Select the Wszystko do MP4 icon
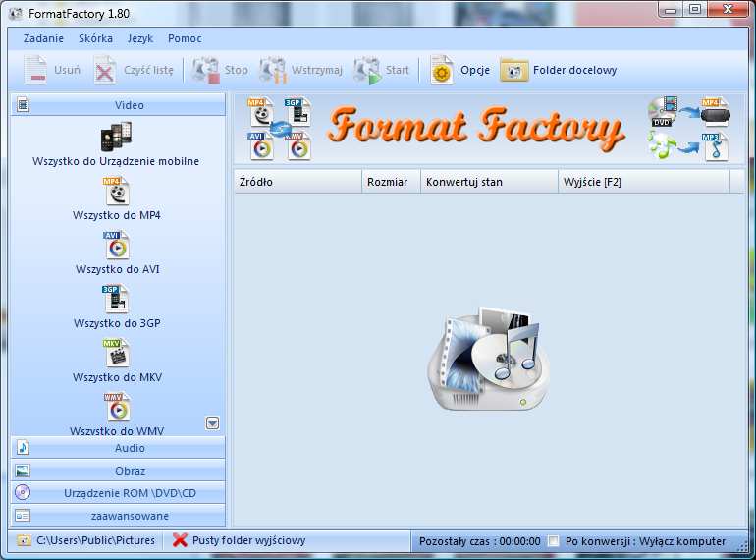The width and height of the screenshot is (756, 560). (x=116, y=191)
